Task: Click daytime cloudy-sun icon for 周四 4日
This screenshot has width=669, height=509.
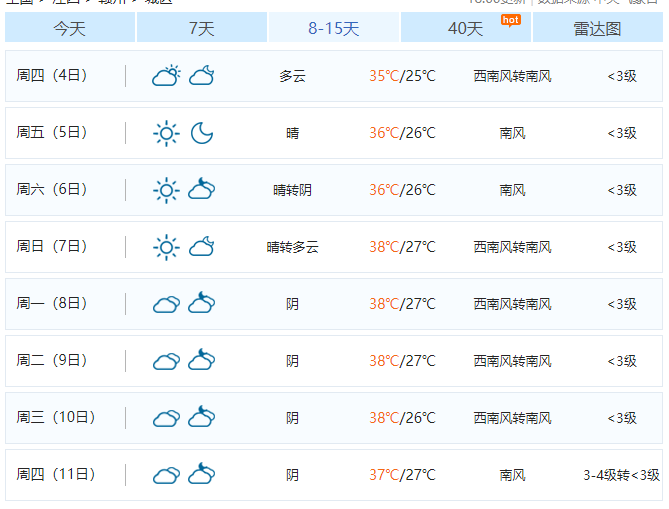Action: coord(166,76)
